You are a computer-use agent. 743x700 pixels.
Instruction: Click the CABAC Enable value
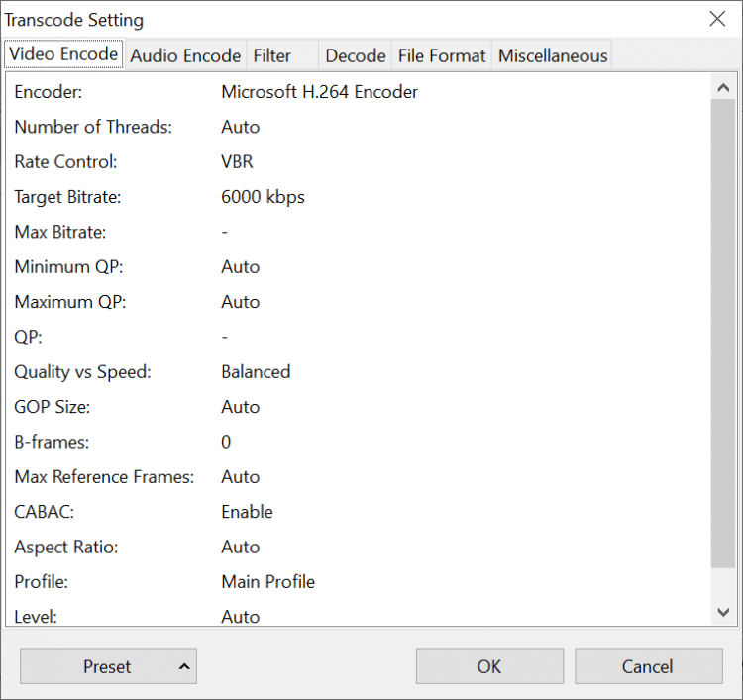(247, 512)
